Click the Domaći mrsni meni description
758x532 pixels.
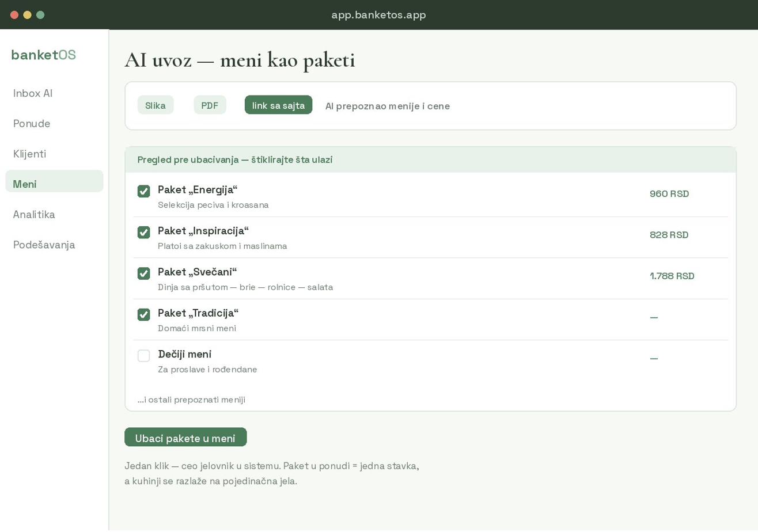pyautogui.click(x=197, y=329)
